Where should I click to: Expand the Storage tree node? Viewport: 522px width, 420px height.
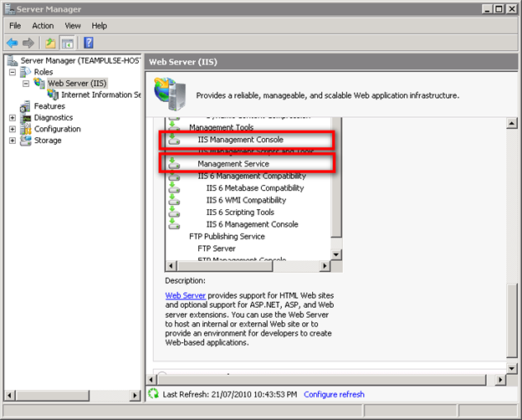(13, 141)
